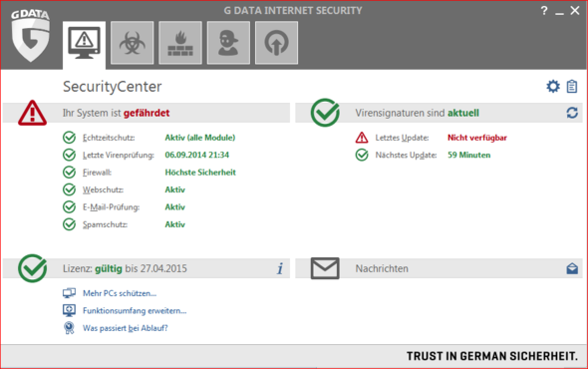Click the 'Ihr System ist gefährdet' header
This screenshot has width=588, height=369.
(x=116, y=113)
